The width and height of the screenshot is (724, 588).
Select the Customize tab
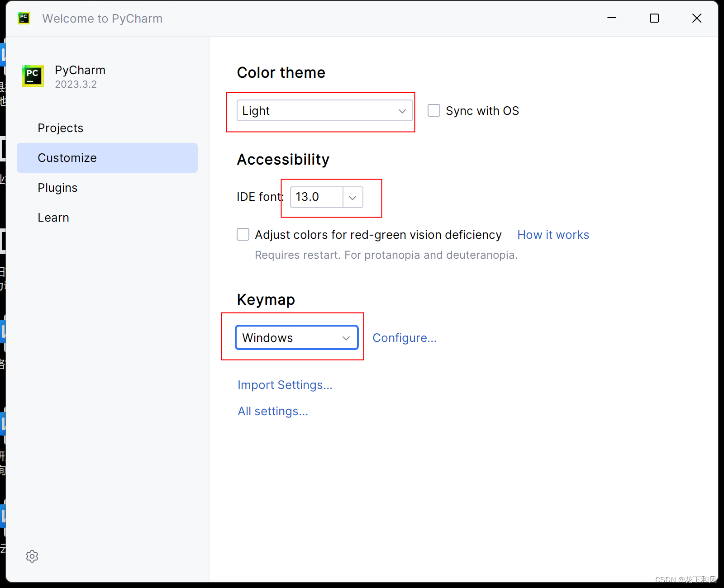[x=67, y=158]
